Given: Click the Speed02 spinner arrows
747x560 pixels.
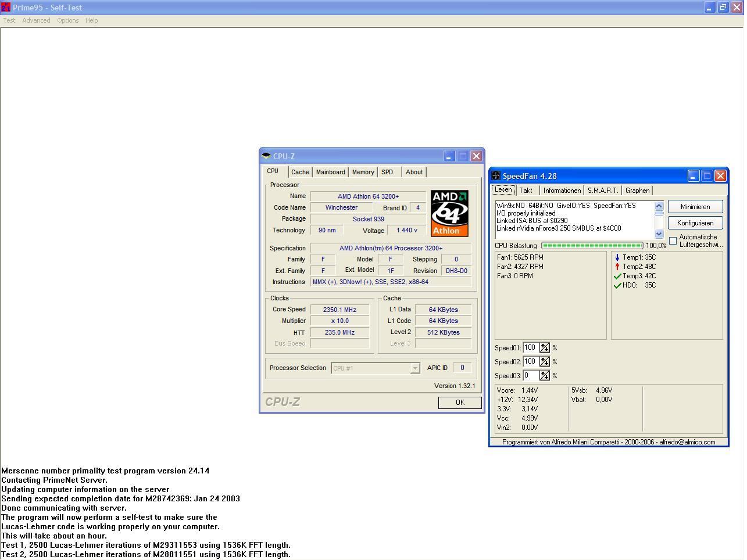Looking at the screenshot, I should click(544, 361).
